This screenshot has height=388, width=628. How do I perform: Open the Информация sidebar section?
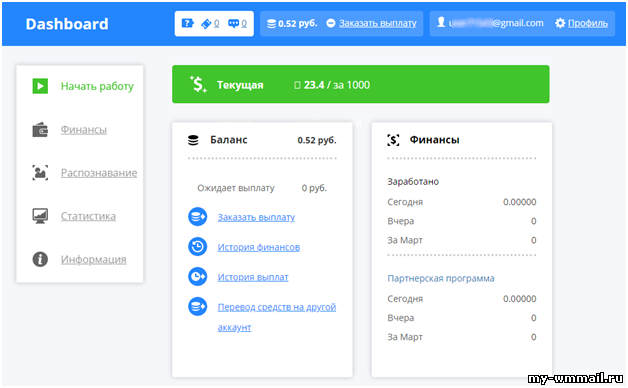[93, 259]
